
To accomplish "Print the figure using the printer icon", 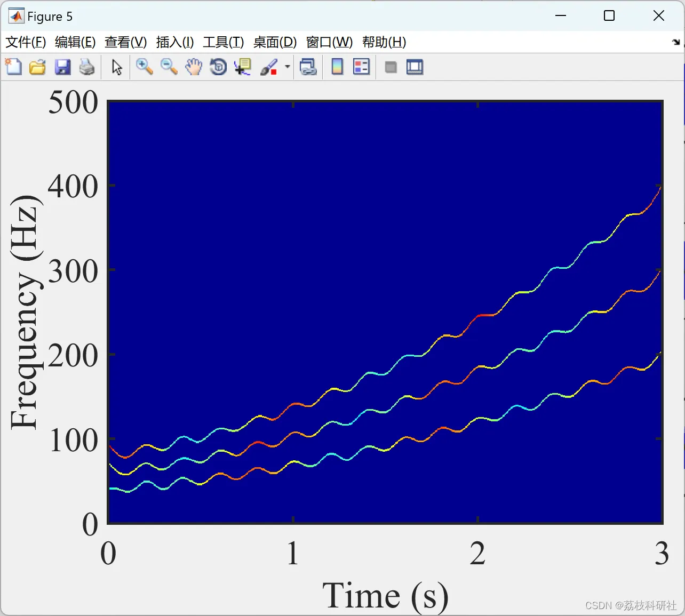I will pyautogui.click(x=87, y=67).
